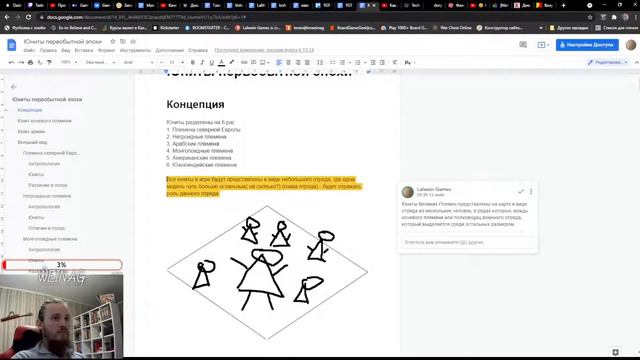640x360 pixels.
Task: Clear formatting of selected text
Action: 394,62
